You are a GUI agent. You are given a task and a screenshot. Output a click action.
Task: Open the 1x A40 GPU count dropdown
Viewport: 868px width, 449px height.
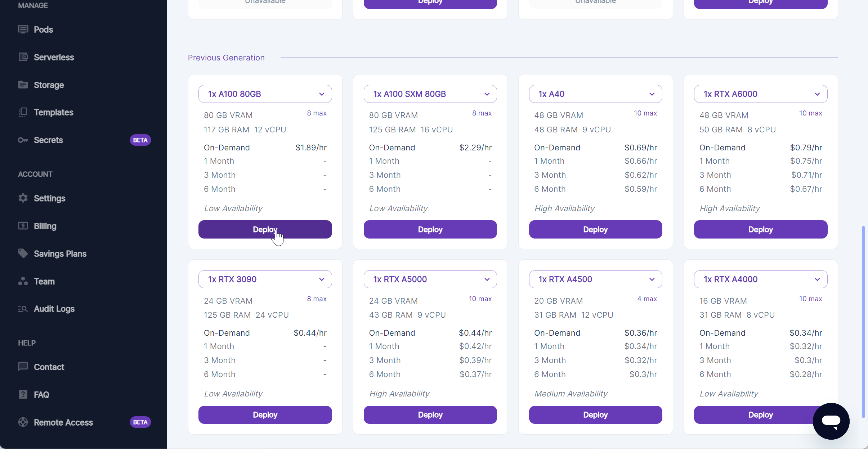(595, 94)
